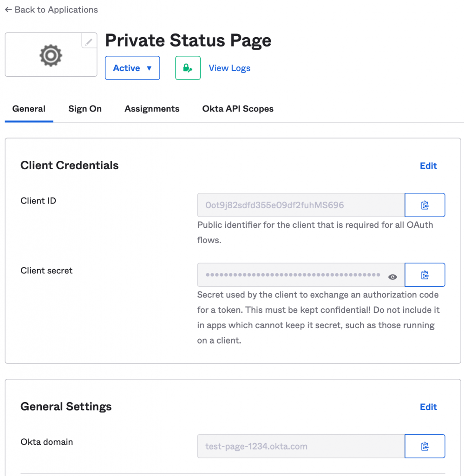Copy the Okta domain to clipboard
The image size is (464, 476).
coord(424,446)
